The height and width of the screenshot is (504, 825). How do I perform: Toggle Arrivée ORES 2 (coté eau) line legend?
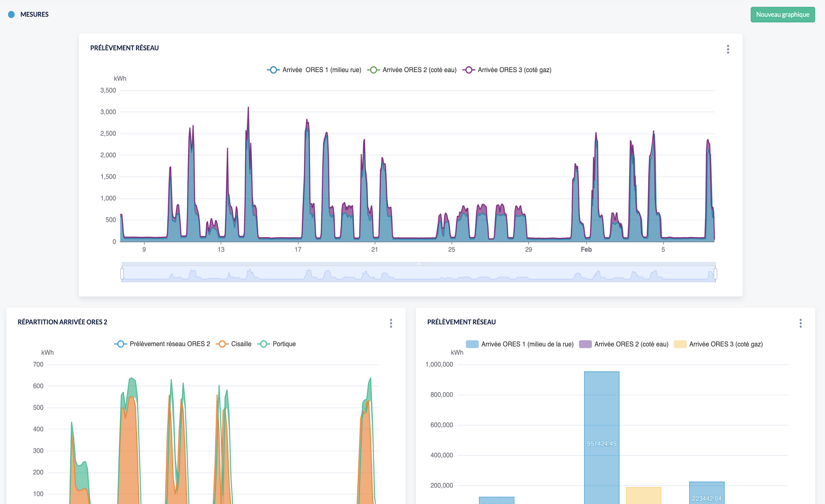click(412, 70)
